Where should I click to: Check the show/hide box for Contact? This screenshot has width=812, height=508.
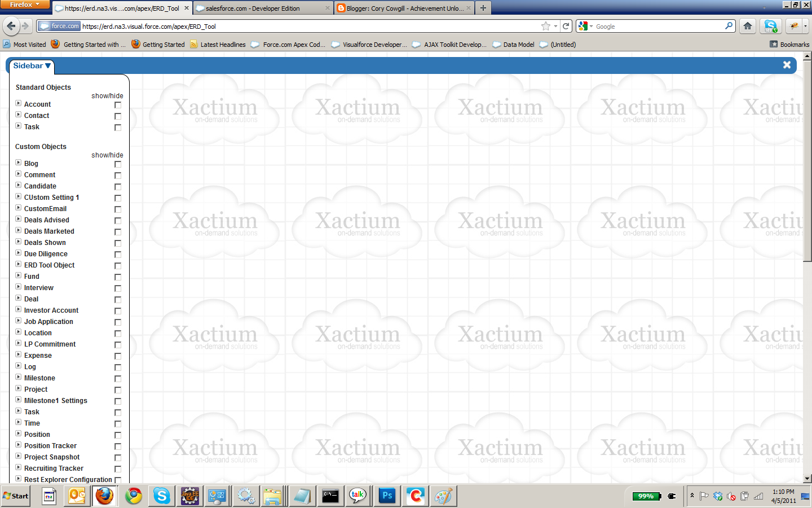(x=118, y=116)
